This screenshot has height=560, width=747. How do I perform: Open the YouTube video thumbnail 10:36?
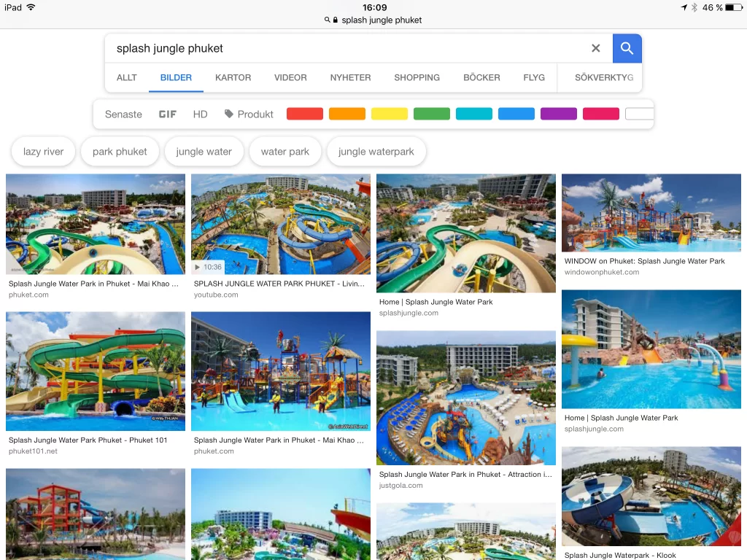tap(281, 224)
